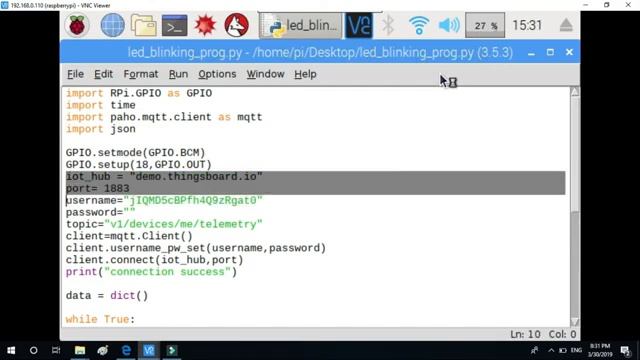Click the GPIO.setup(18,GPIO.OUT) line

pyautogui.click(x=139, y=164)
